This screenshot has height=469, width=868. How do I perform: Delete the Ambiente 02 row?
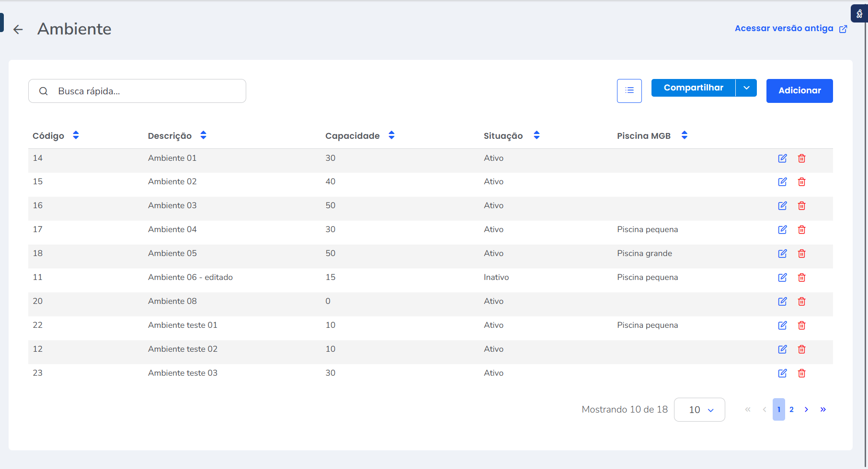click(x=801, y=182)
